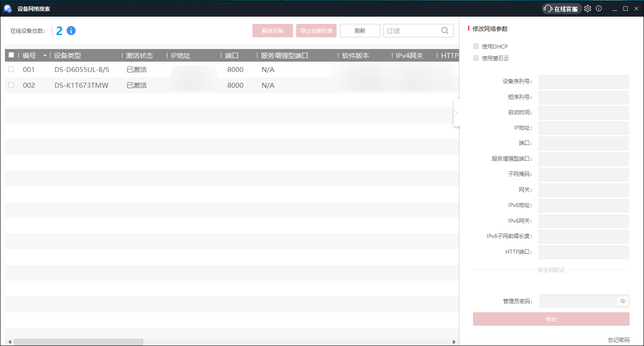
Task: Click the 网关 field
Action: (584, 190)
